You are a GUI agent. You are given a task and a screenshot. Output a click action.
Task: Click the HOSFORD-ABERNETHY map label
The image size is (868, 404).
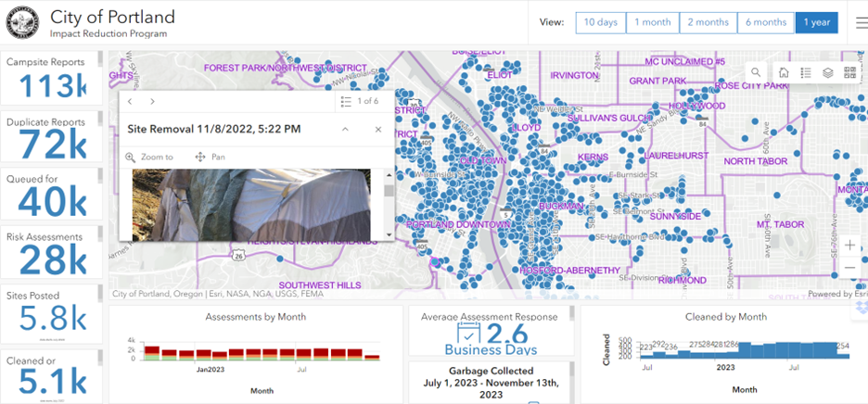[x=569, y=271]
